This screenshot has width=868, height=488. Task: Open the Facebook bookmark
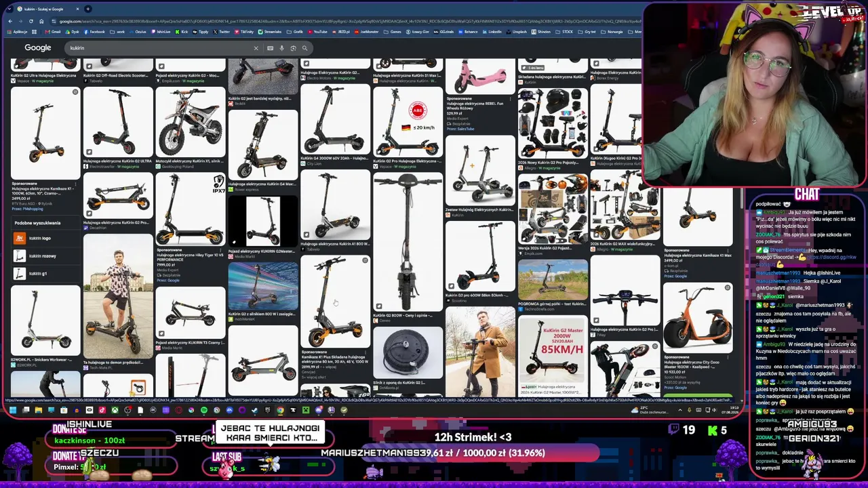point(94,32)
